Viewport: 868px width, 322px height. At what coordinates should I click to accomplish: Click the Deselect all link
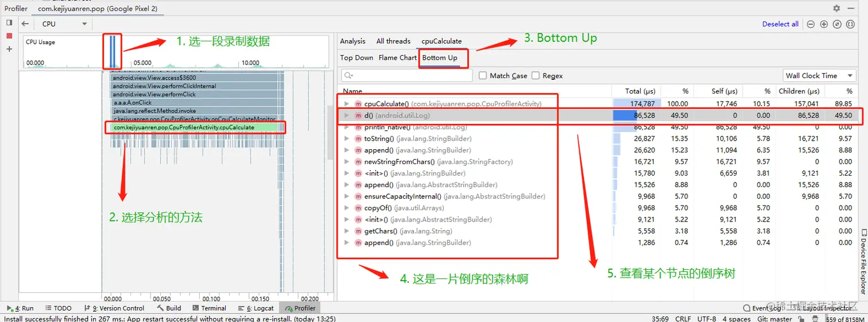(780, 24)
